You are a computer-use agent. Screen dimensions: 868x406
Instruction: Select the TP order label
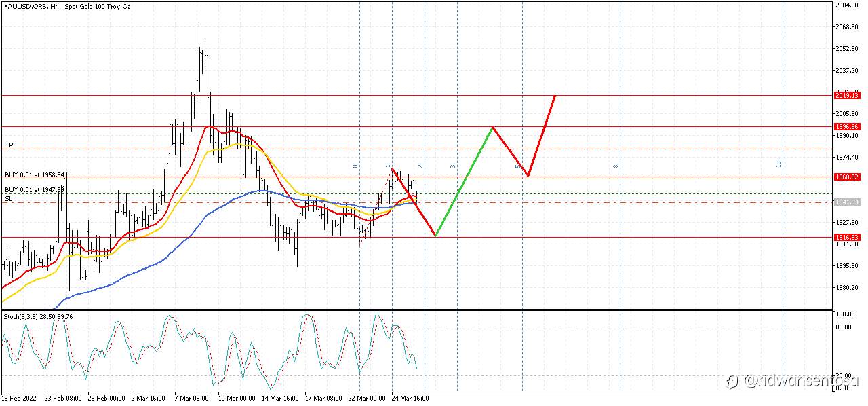[9, 145]
